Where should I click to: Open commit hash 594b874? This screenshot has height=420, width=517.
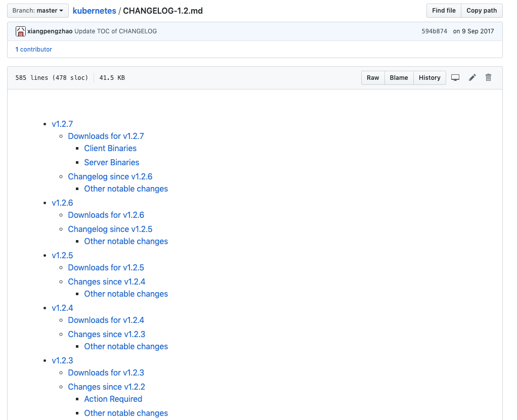pyautogui.click(x=434, y=31)
